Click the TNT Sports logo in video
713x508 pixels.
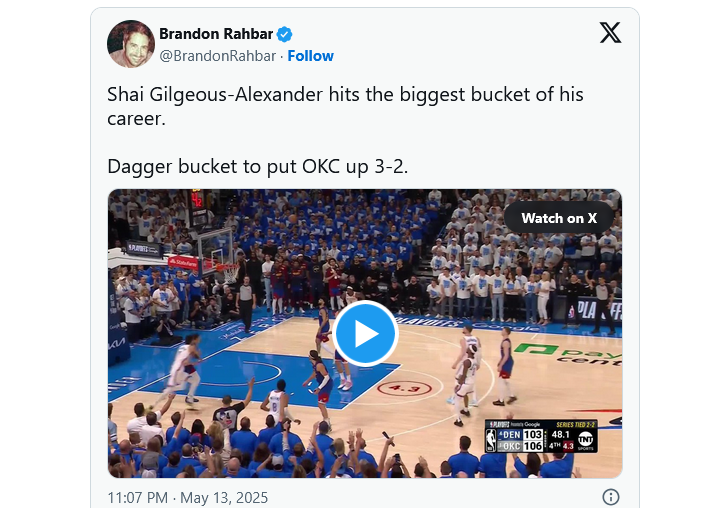(585, 440)
